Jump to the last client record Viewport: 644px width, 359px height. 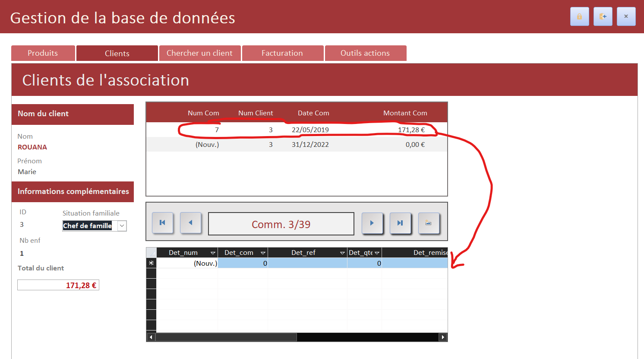point(400,223)
